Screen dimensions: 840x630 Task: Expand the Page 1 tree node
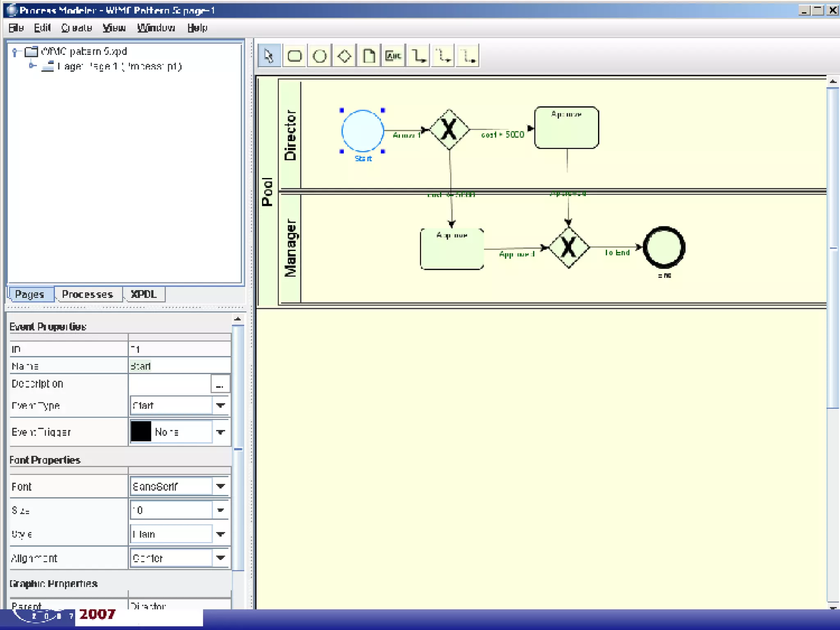click(x=32, y=66)
